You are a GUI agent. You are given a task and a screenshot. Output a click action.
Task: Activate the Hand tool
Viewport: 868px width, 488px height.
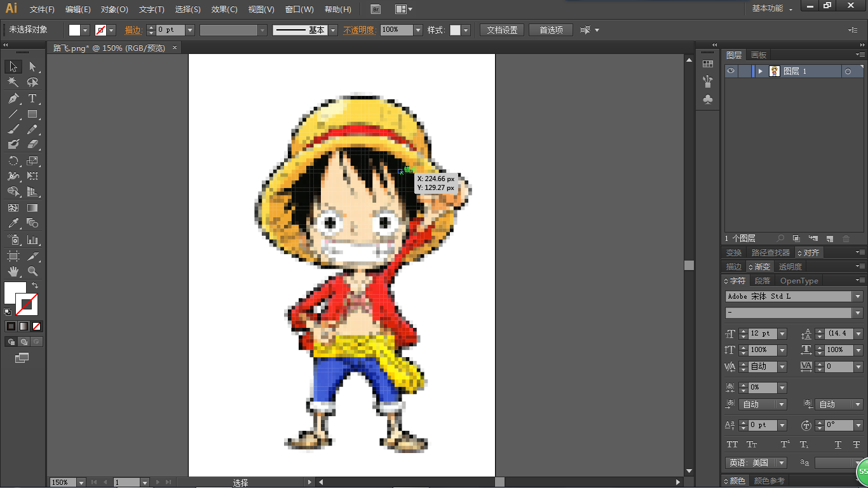coord(13,272)
